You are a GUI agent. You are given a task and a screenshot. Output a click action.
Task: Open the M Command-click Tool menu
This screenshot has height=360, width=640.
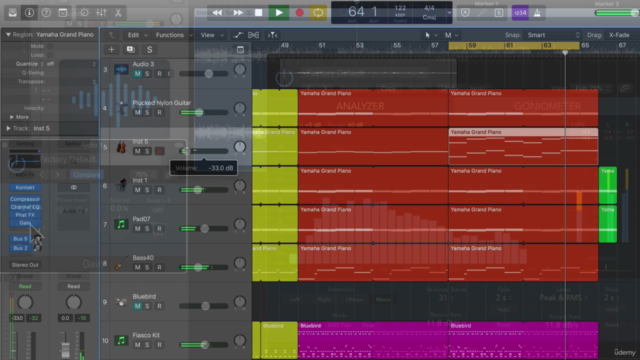coord(451,35)
